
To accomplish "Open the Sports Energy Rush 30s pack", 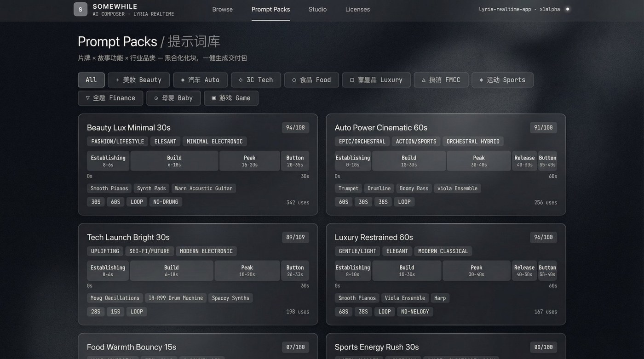I will tap(376, 347).
